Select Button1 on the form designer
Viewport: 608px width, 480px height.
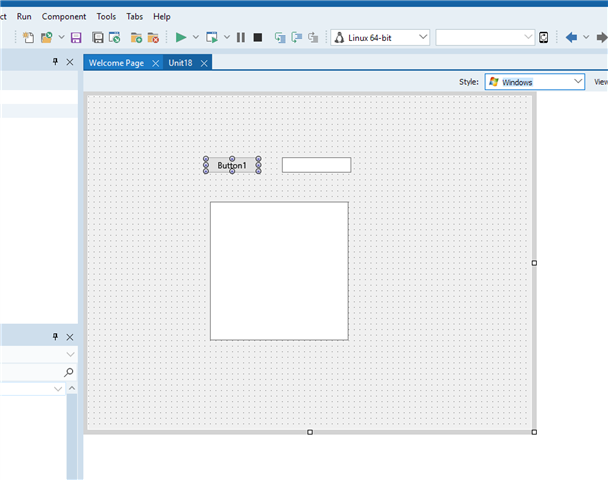click(232, 165)
